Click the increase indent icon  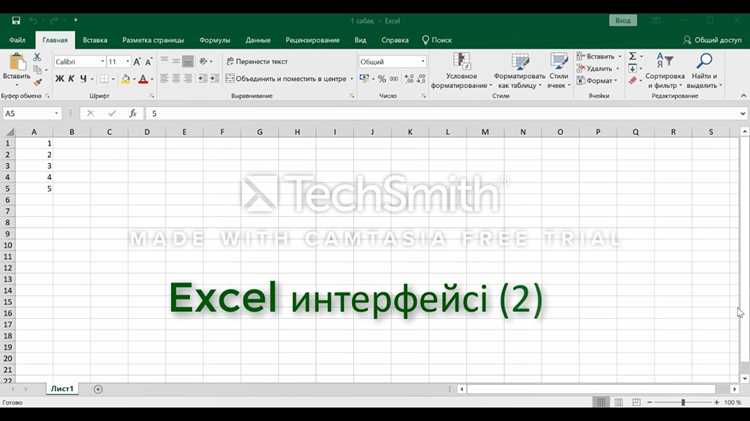point(214,78)
